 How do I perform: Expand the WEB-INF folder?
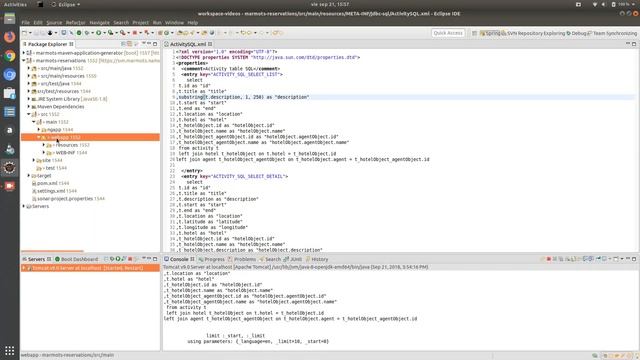[44, 152]
